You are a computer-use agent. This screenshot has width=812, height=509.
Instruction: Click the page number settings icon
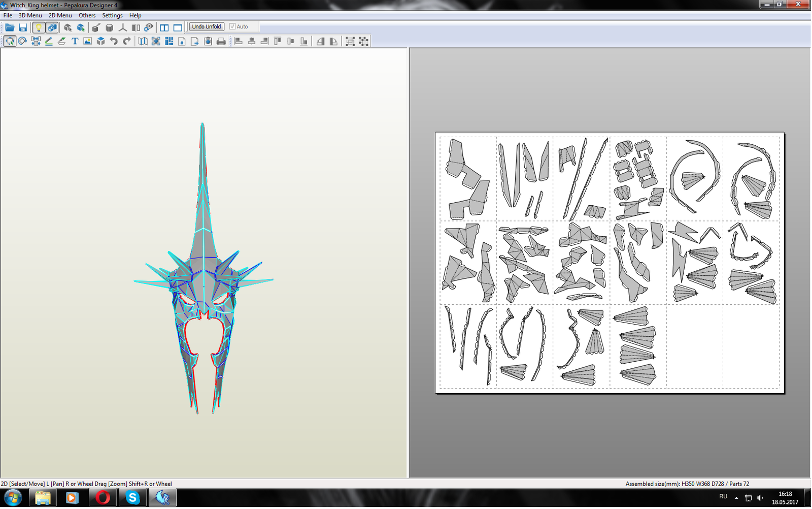click(x=182, y=41)
